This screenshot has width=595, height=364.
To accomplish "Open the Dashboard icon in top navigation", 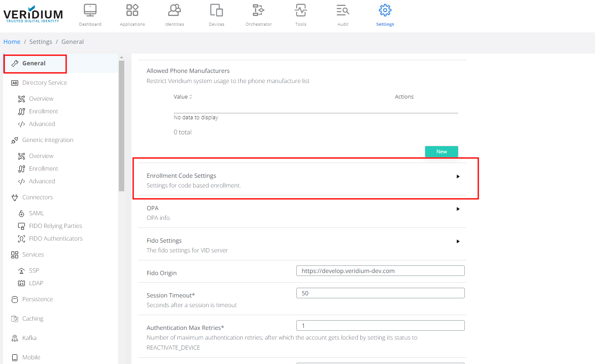I will coord(90,11).
